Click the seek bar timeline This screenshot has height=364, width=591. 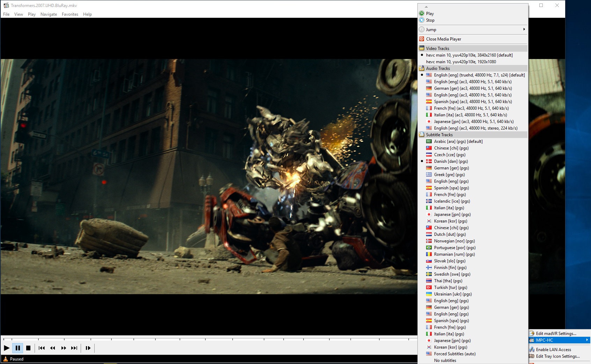[210, 339]
